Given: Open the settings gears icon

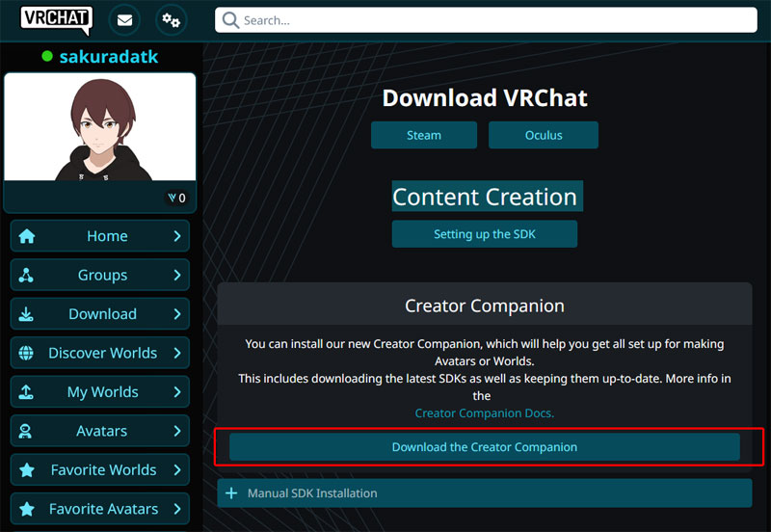Looking at the screenshot, I should [171, 20].
